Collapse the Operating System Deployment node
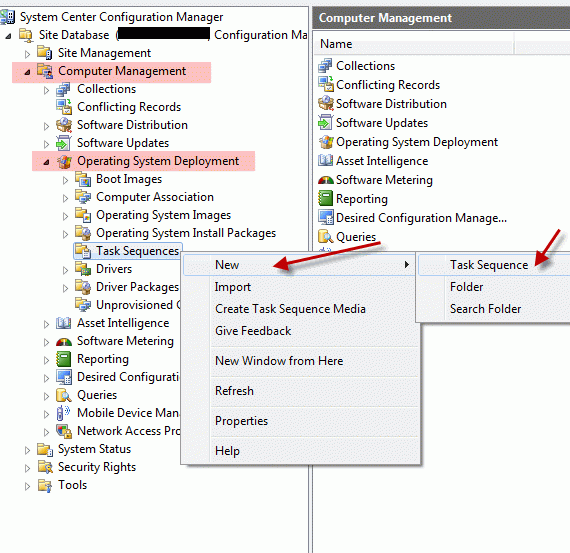The height and width of the screenshot is (553, 570). tap(46, 162)
